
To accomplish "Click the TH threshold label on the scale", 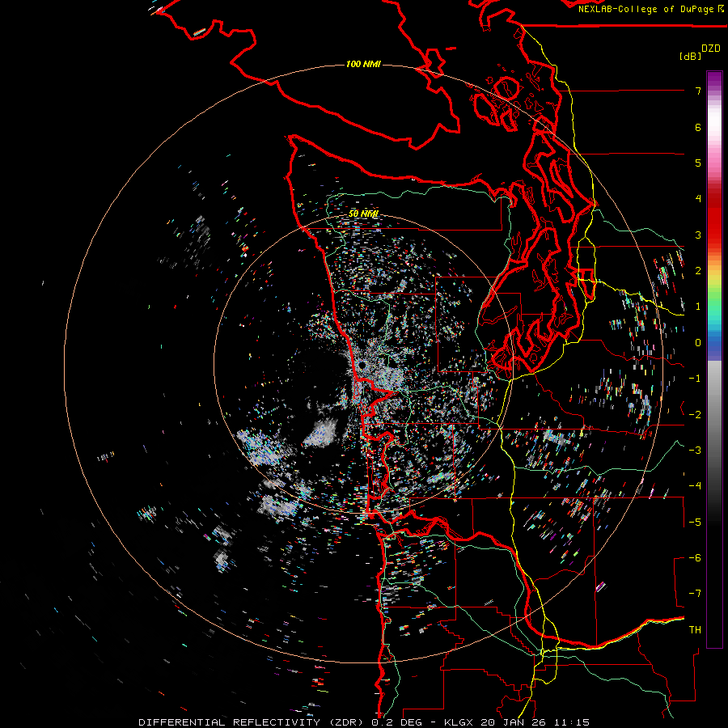I will click(x=695, y=630).
